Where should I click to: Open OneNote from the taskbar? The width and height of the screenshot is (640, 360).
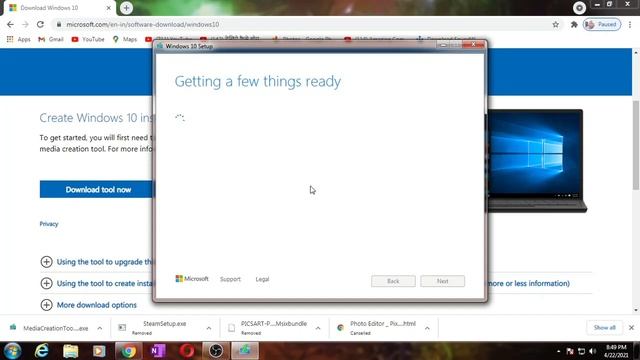158,351
